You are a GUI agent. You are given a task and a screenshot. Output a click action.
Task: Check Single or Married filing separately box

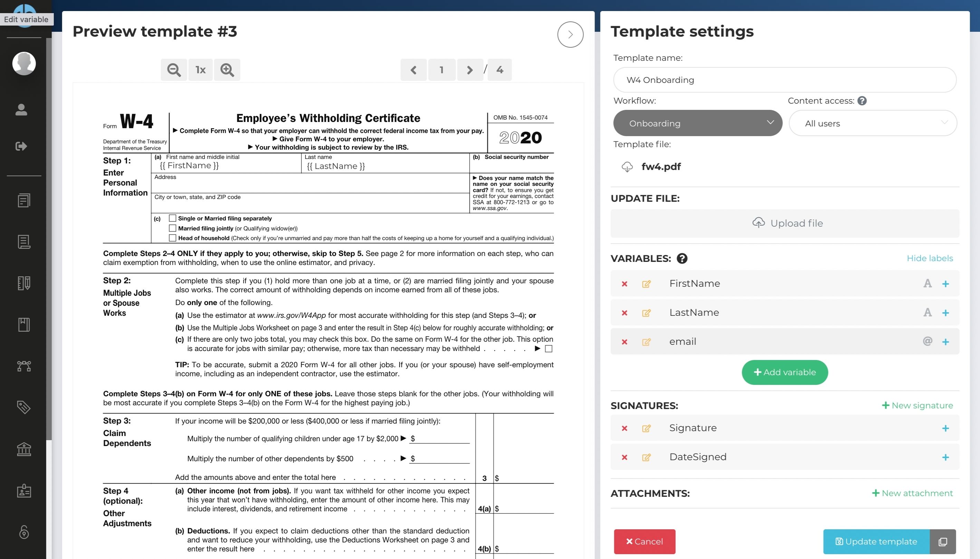[173, 218]
